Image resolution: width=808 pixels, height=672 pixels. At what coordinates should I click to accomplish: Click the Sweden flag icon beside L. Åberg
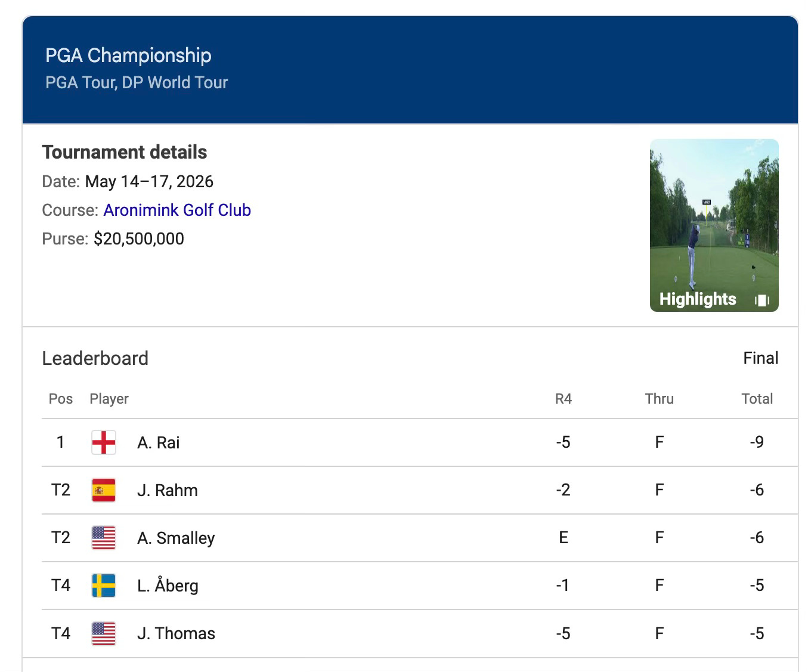pos(104,586)
